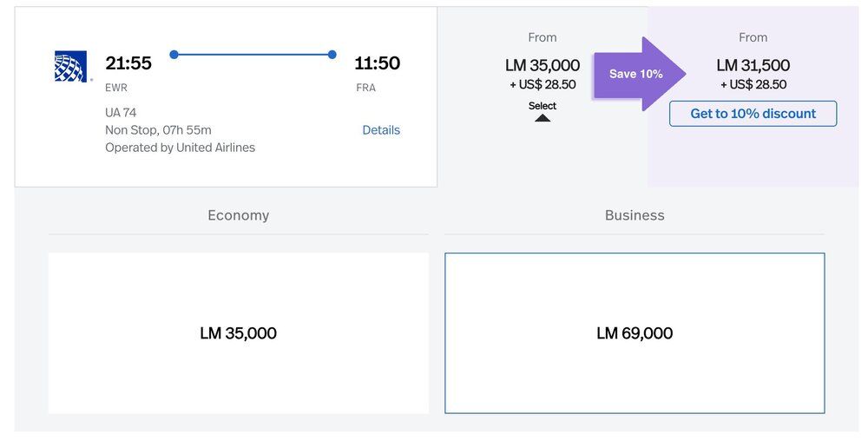Switch to the Business column header
Screen dimensions: 868x441
point(635,215)
